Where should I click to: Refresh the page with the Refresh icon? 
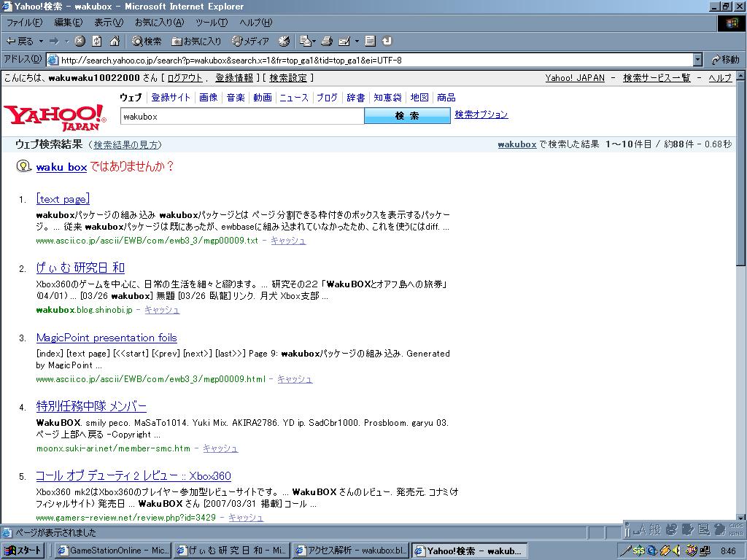(97, 42)
